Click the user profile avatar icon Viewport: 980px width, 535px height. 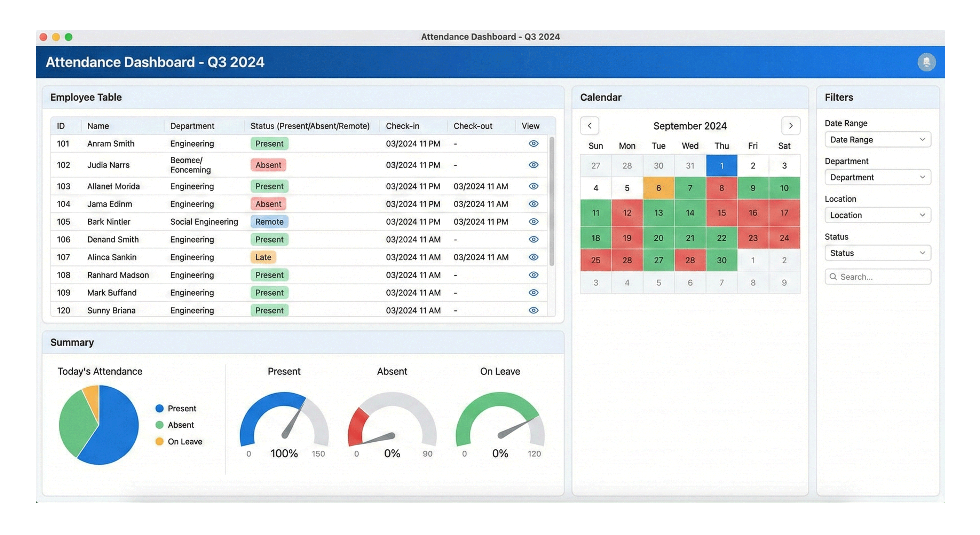[926, 62]
